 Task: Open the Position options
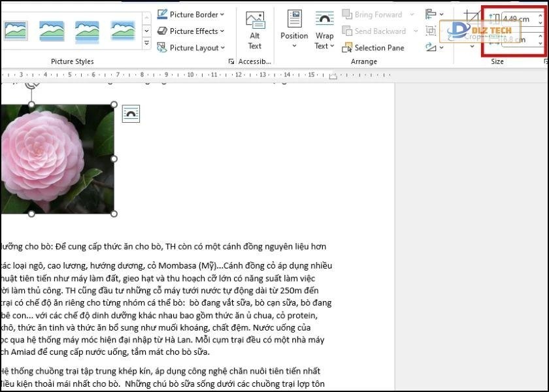(294, 29)
